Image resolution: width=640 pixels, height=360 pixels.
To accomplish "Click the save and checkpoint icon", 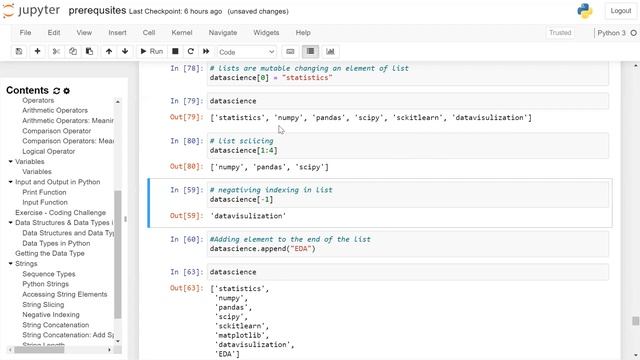I will pos(19,51).
